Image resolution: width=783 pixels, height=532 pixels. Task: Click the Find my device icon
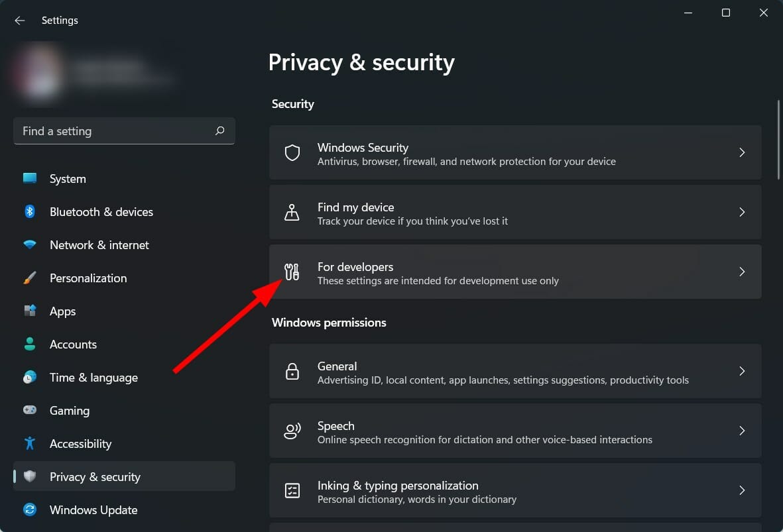click(292, 213)
